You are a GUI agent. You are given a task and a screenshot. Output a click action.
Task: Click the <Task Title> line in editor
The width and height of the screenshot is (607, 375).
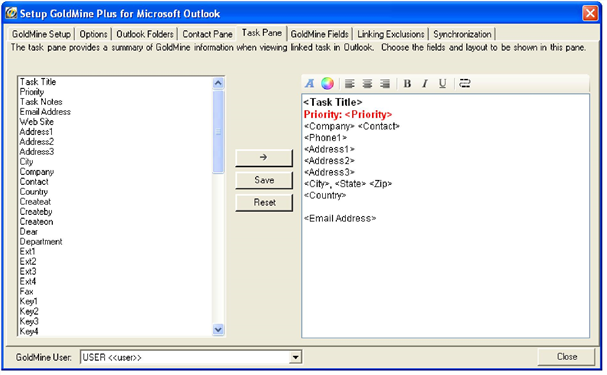click(x=333, y=102)
